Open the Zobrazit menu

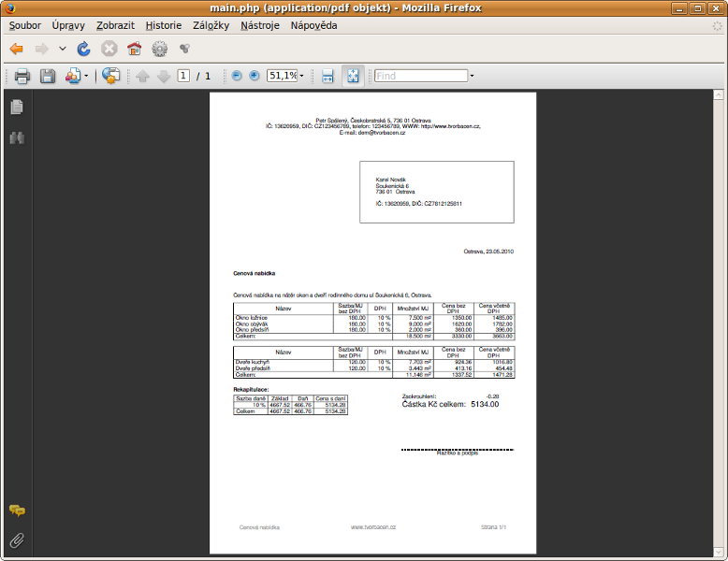(115, 25)
